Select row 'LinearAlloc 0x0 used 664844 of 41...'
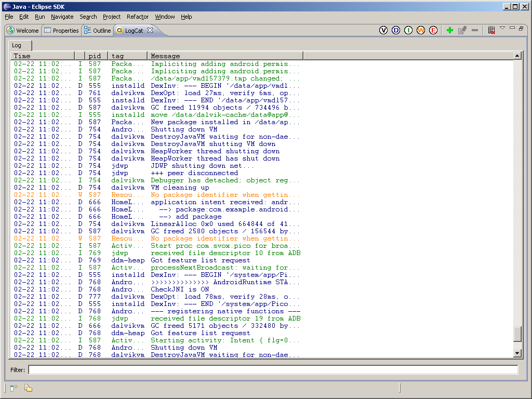This screenshot has width=532, height=399. tap(261, 224)
